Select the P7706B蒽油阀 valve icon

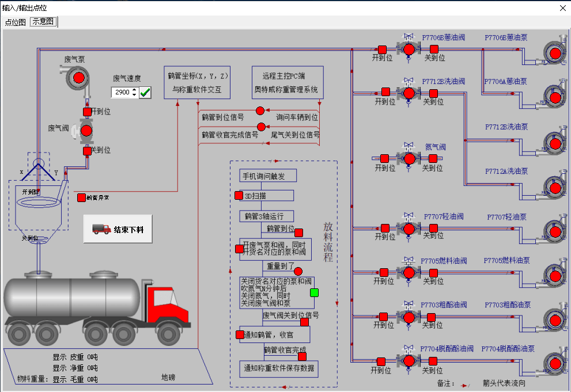pyautogui.click(x=409, y=49)
